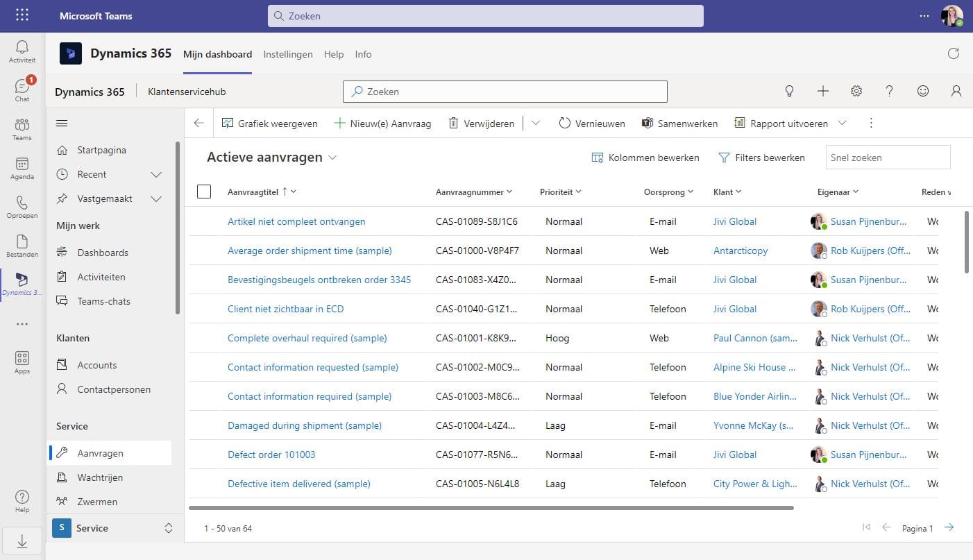Screen dimensions: 973x560
Task: Click the Vernieuwen button
Action: pos(591,123)
